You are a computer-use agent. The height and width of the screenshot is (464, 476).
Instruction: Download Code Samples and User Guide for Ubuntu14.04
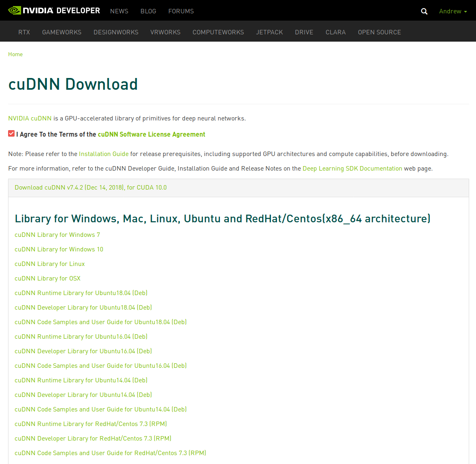coord(100,410)
